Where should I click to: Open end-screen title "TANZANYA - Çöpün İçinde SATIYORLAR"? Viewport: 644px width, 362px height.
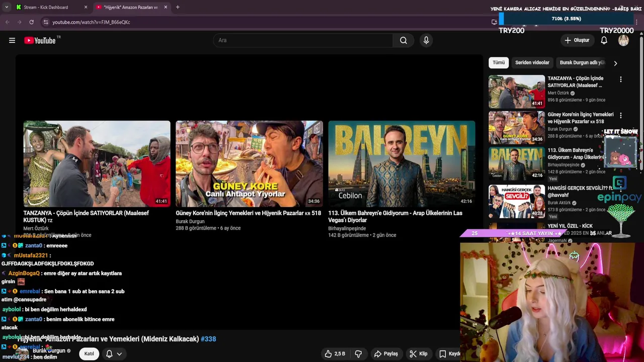(x=86, y=217)
